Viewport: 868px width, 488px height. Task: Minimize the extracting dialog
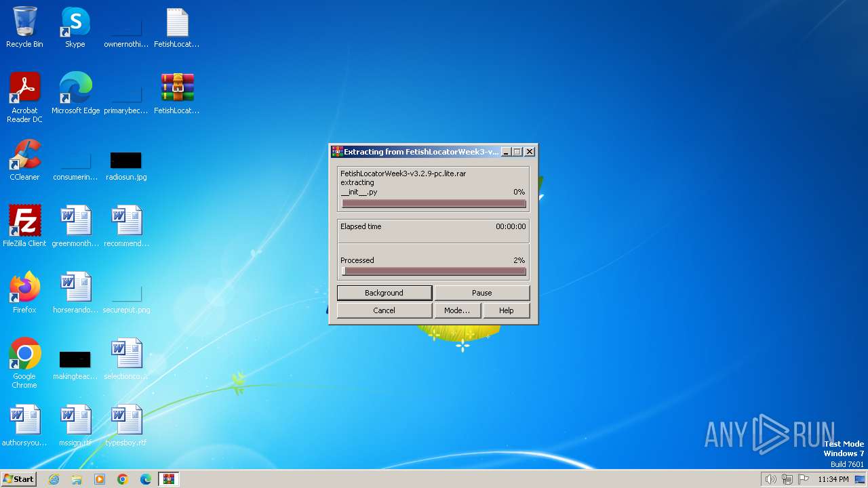click(506, 152)
